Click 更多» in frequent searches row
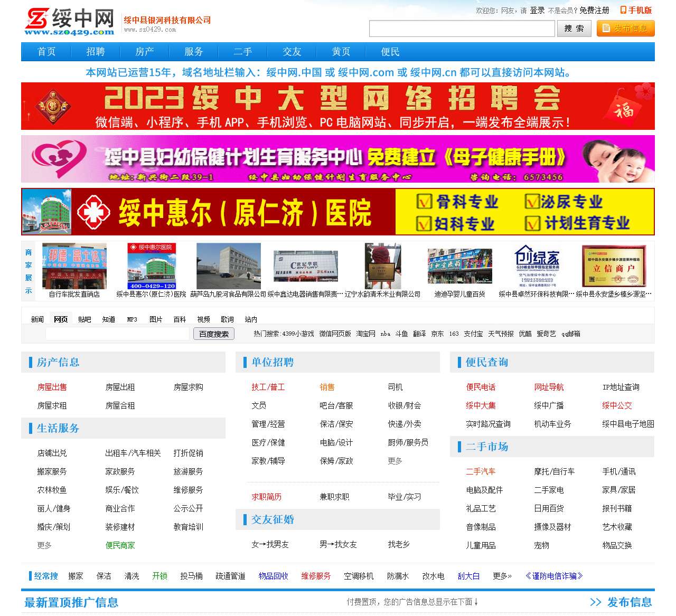Image resolution: width=676 pixels, height=616 pixels. 502,576
